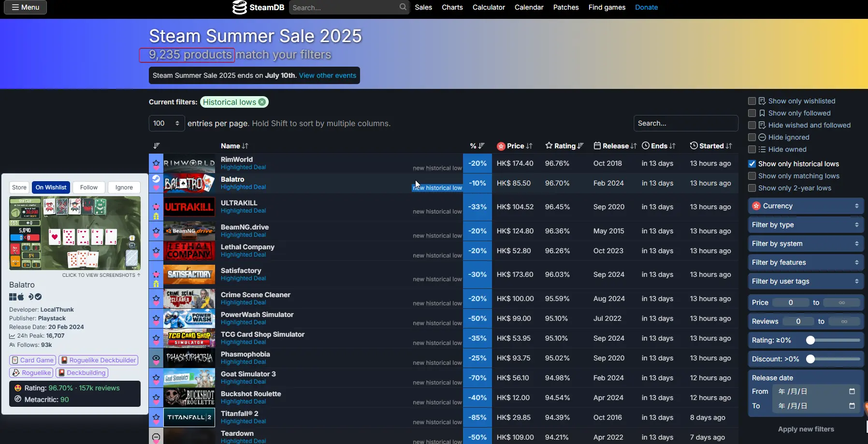Sort table by the Name column
Image resolution: width=868 pixels, height=444 pixels.
[234, 146]
